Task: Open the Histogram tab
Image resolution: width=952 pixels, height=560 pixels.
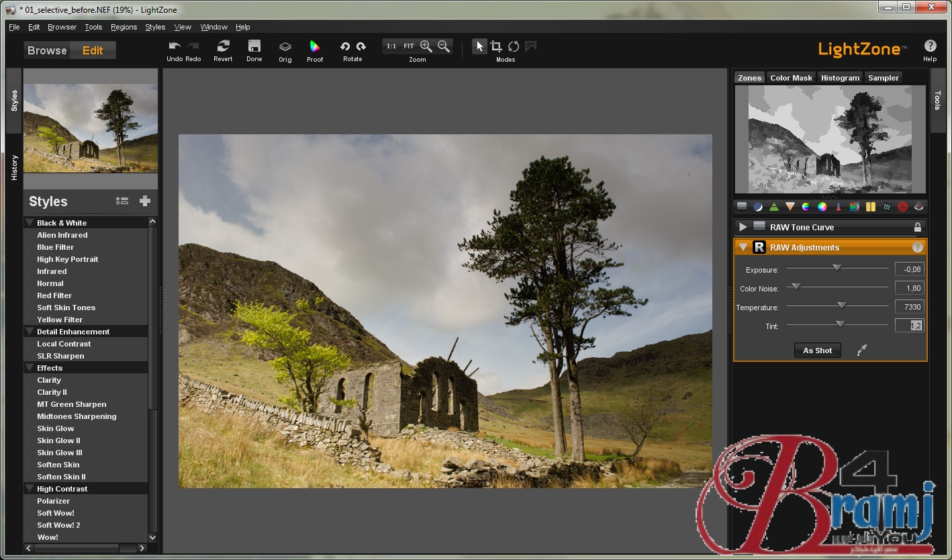Action: [840, 78]
